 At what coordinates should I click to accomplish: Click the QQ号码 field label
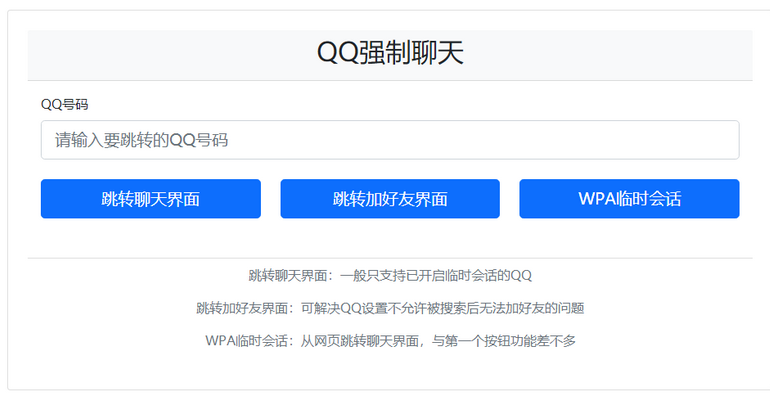[64, 105]
